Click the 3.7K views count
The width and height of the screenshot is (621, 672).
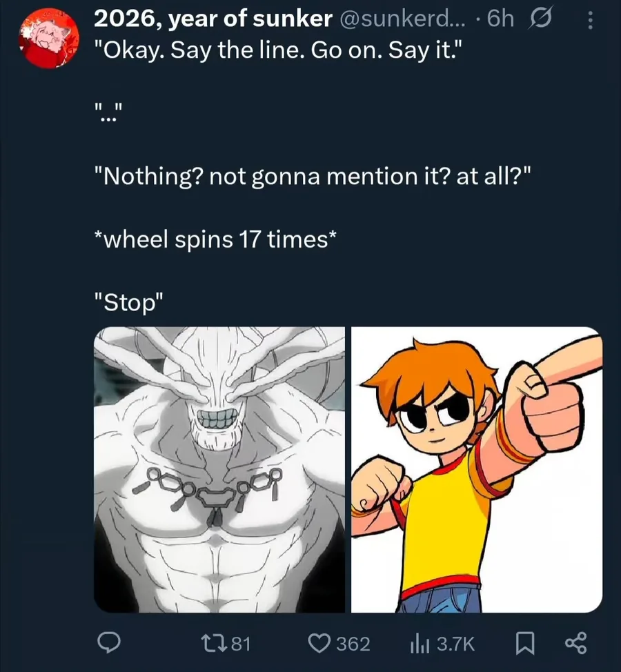tap(455, 644)
